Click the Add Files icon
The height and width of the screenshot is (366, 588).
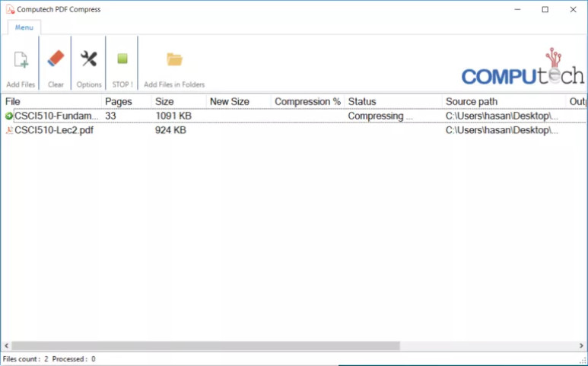tap(21, 59)
